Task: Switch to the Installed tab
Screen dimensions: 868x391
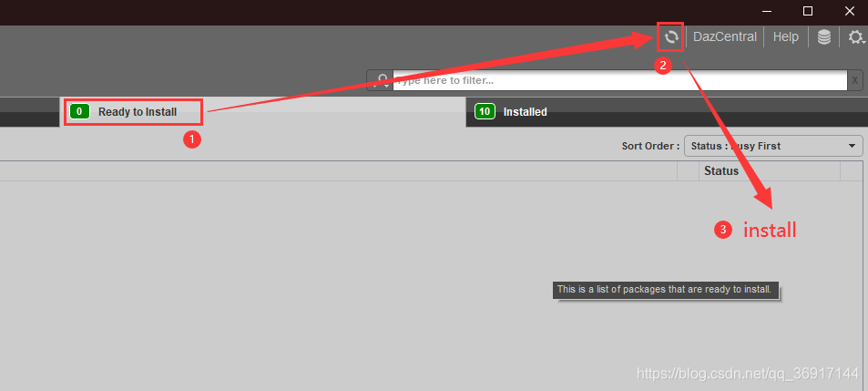Action: click(667, 112)
